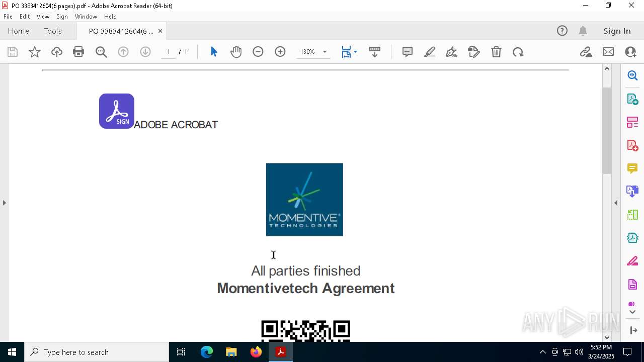Screen dimensions: 644x362
Task: Open the Window menu
Action: (x=86, y=17)
